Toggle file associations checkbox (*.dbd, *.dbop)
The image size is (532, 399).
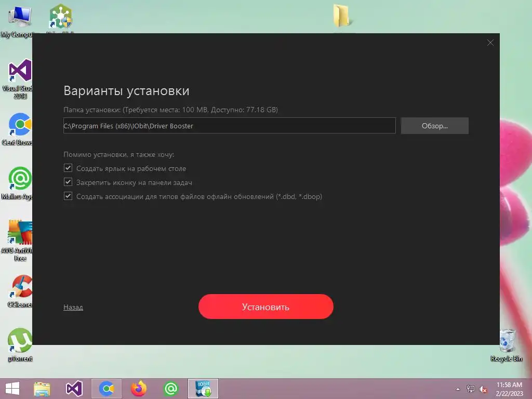tap(68, 196)
